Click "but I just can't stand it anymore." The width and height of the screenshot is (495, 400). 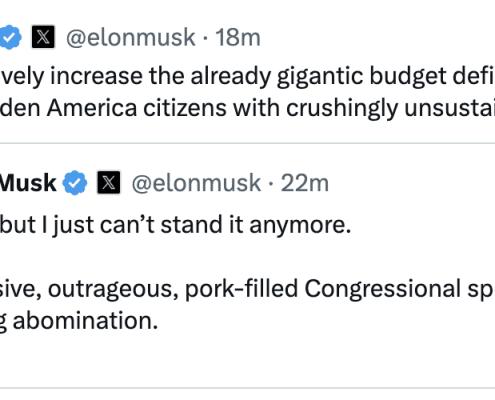tap(175, 225)
